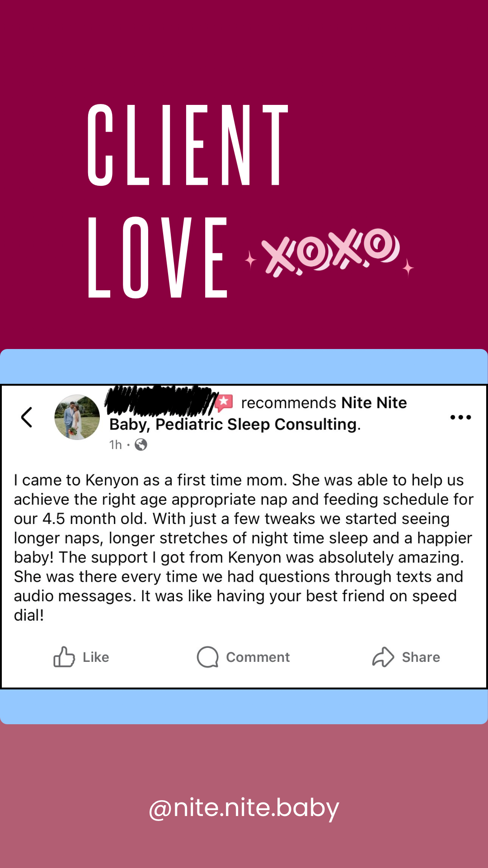Click the 1h post timestamp

point(116,445)
